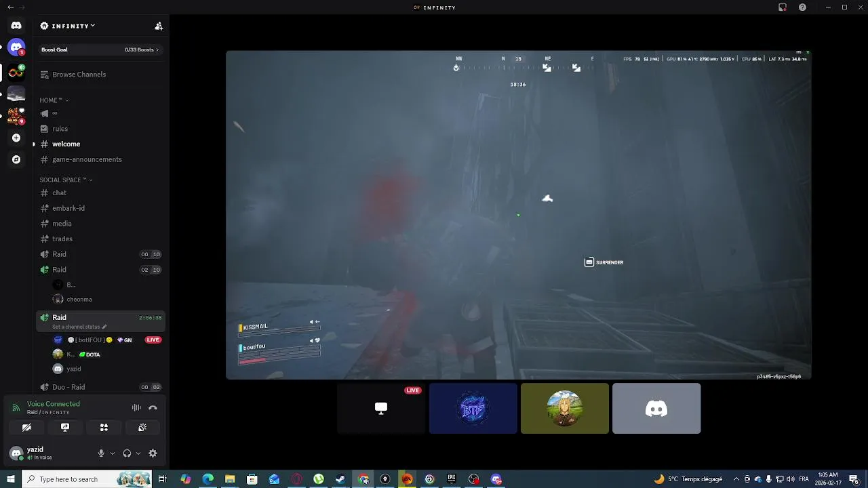The height and width of the screenshot is (488, 868).
Task: Join the Duo - Raid voice channel
Action: [101, 387]
